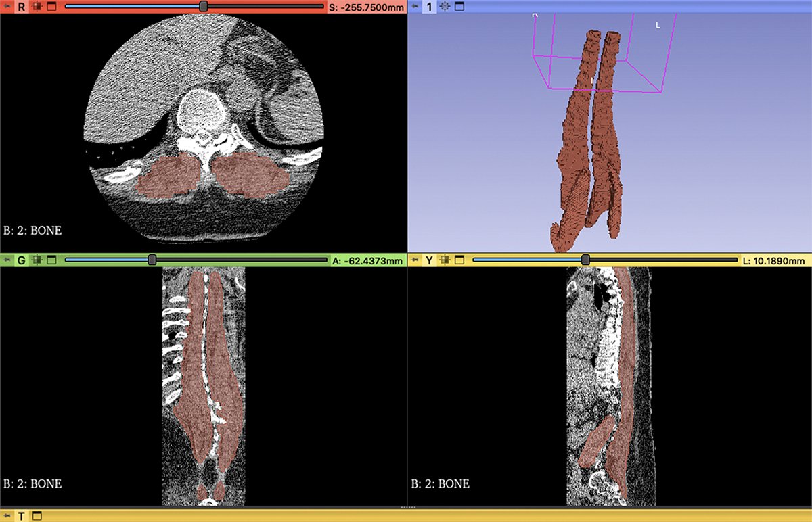Image resolution: width=812 pixels, height=522 pixels.
Task: Expand the 3D view controller with its pin
Action: pos(413,7)
